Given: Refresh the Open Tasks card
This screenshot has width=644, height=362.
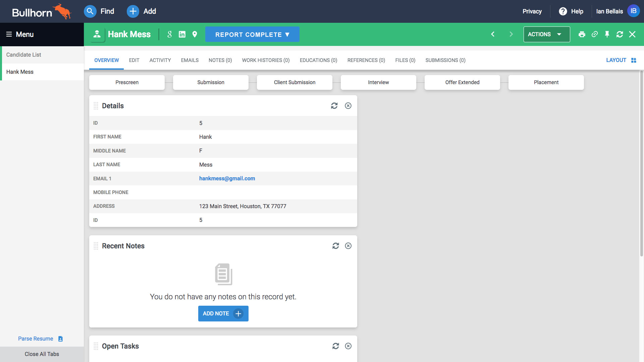Looking at the screenshot, I should (335, 346).
